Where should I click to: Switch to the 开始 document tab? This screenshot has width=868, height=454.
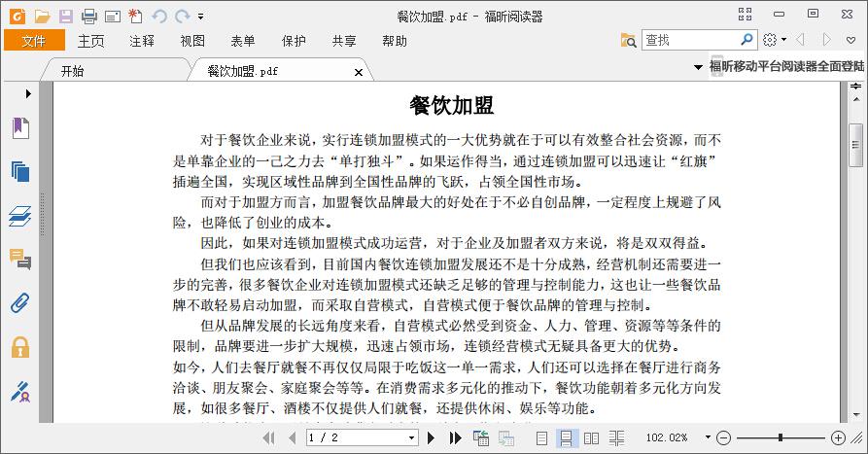coord(72,71)
